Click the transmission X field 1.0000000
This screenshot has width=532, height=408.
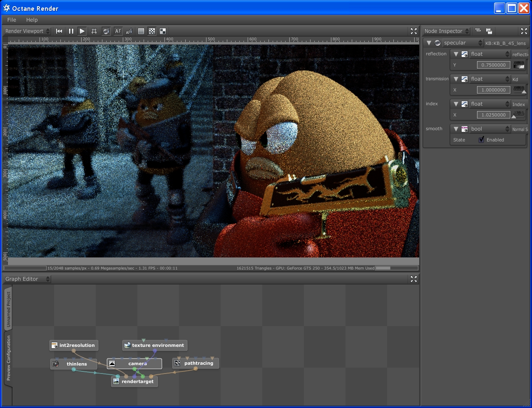(x=494, y=90)
